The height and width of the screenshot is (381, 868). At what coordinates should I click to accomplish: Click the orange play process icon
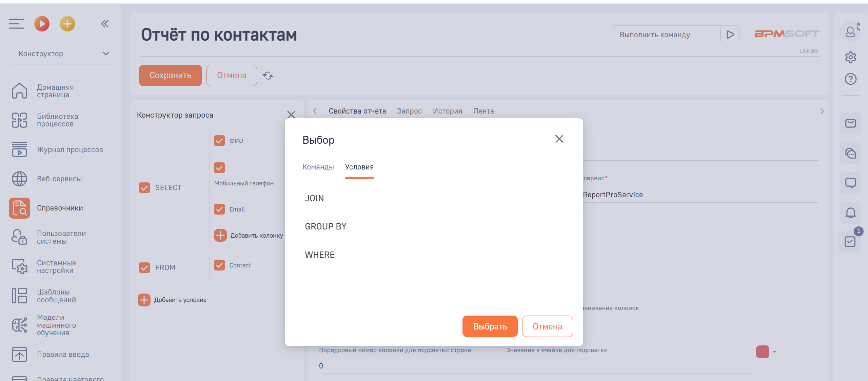tap(42, 24)
